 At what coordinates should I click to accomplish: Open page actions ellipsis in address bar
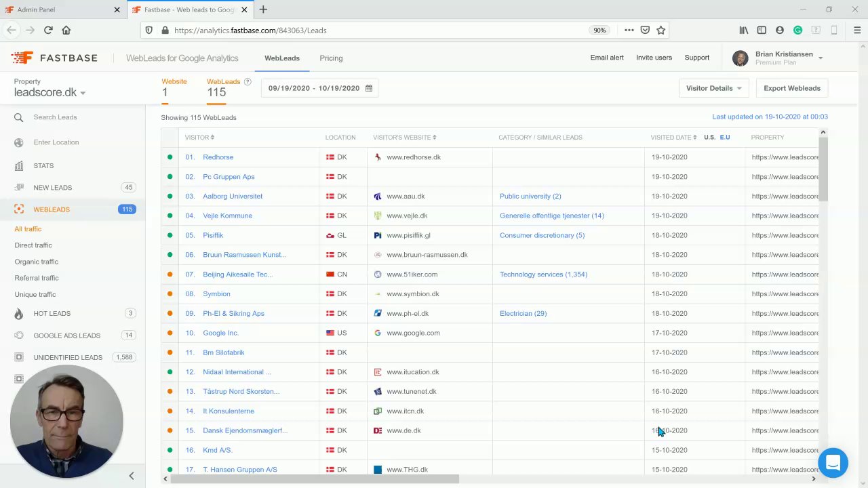(629, 30)
